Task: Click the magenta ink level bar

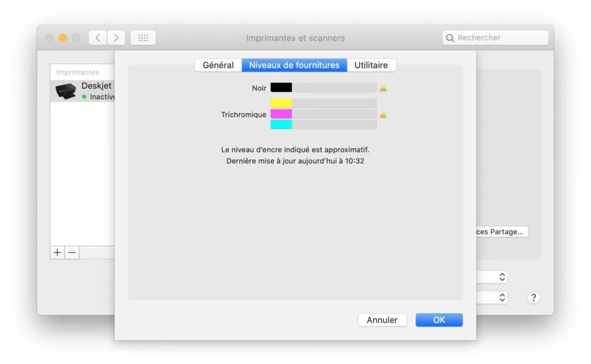Action: pos(323,114)
